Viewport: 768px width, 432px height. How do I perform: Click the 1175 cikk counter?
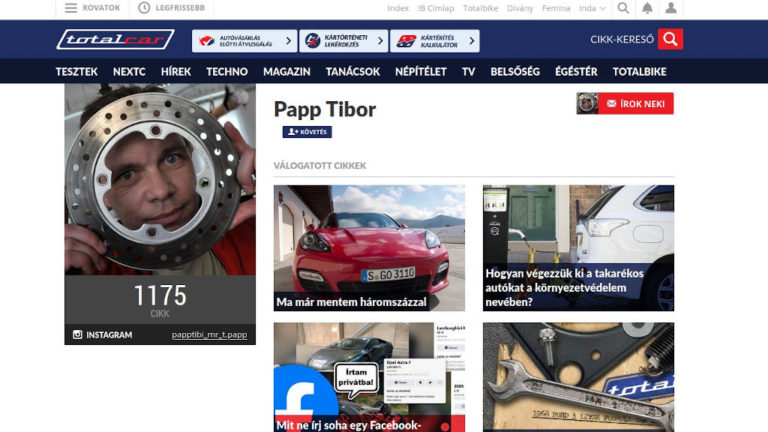pos(160,300)
